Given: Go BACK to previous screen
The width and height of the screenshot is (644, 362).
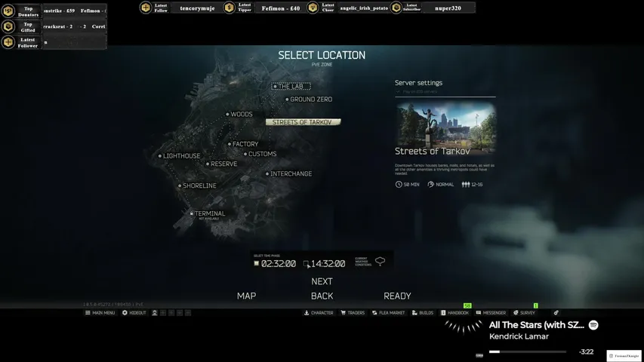Looking at the screenshot, I should (322, 296).
